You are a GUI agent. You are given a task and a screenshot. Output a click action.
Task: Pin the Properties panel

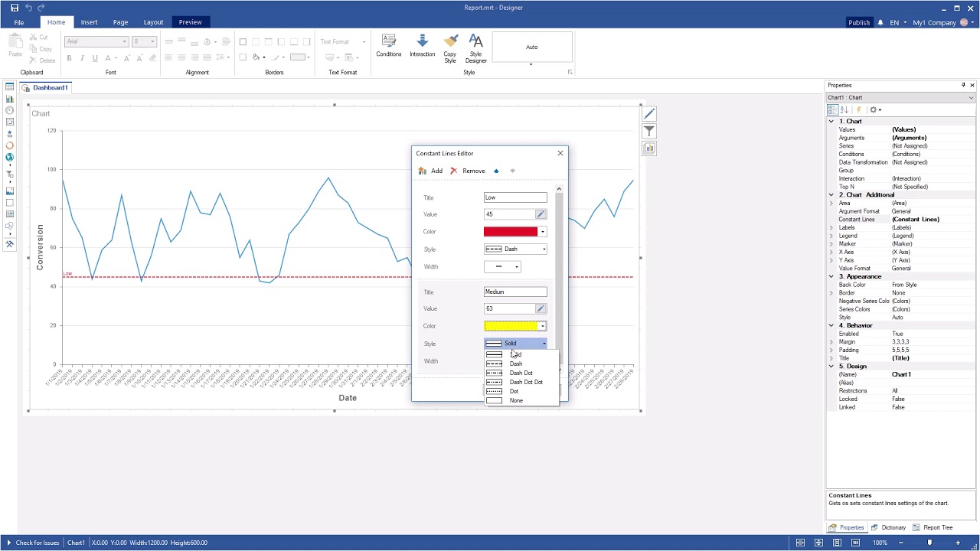click(963, 85)
